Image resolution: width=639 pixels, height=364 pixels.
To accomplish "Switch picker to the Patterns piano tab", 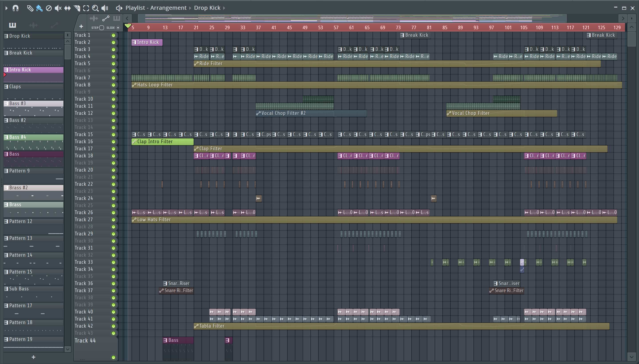I will [12, 25].
